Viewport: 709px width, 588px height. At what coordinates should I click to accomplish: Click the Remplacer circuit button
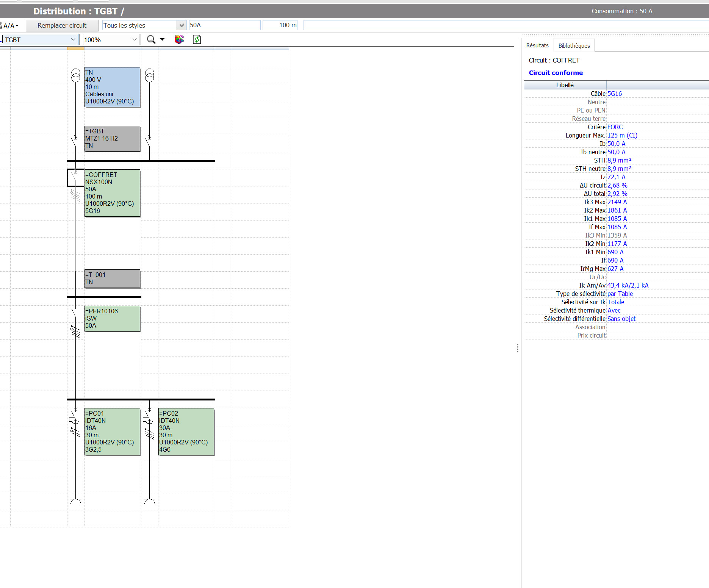point(62,25)
